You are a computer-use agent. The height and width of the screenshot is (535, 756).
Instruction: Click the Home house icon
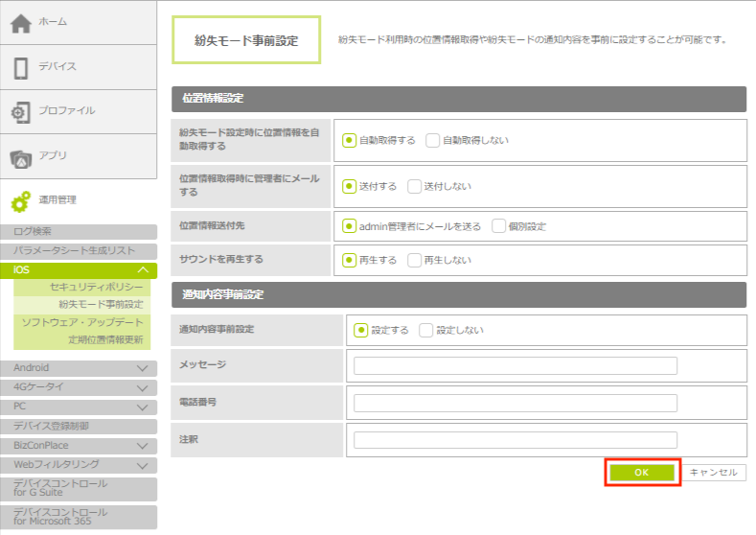click(x=21, y=23)
